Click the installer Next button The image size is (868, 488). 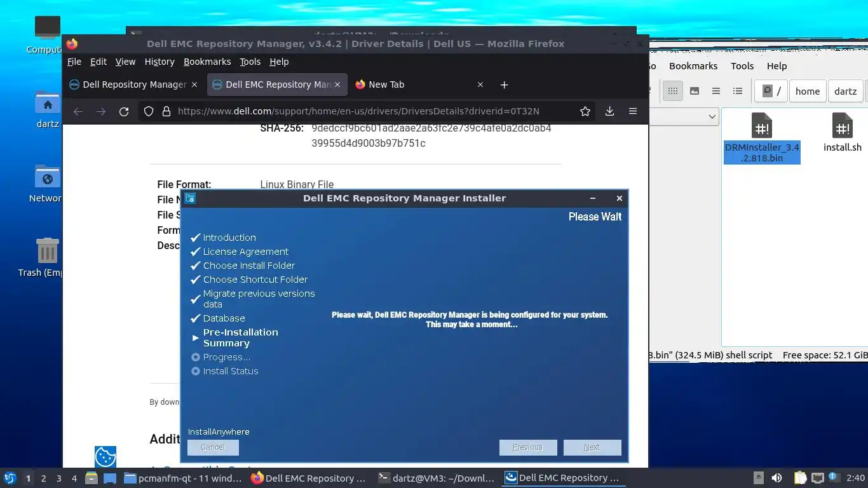point(592,447)
